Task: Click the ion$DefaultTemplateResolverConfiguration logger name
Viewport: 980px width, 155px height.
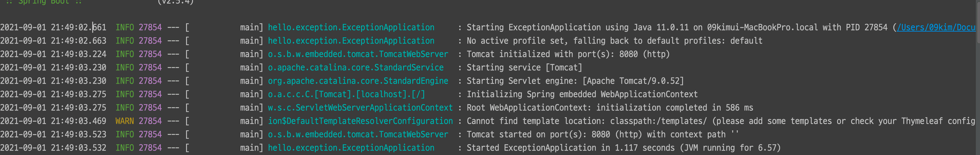Action: pos(360,121)
